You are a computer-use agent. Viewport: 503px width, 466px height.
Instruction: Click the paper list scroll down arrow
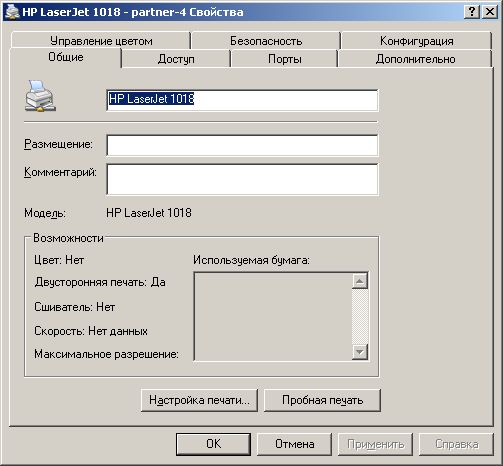point(360,352)
